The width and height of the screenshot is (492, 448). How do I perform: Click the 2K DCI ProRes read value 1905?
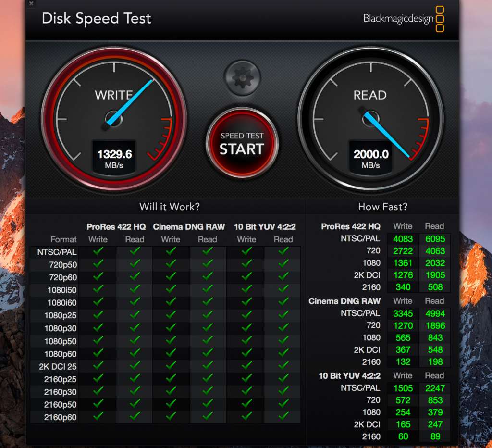(434, 275)
